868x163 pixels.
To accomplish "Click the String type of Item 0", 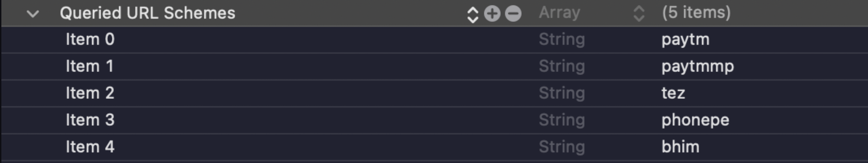I will click(562, 39).
